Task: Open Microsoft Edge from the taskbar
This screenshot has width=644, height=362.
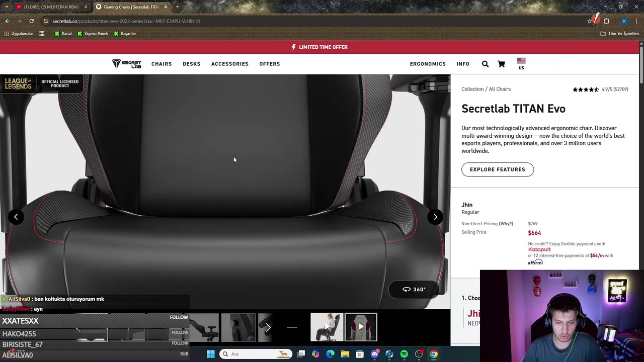Action: pyautogui.click(x=330, y=354)
